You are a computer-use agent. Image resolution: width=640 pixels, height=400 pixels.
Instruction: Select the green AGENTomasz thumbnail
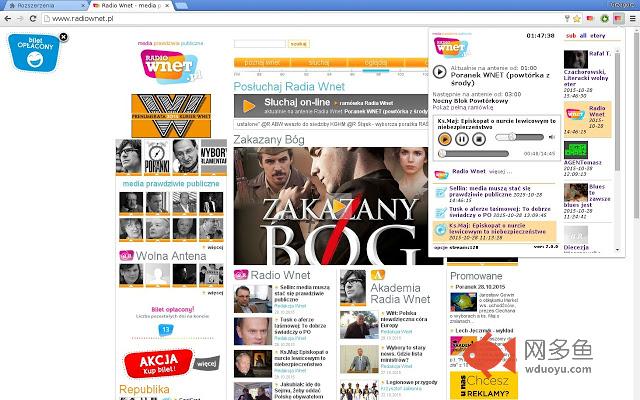pos(576,150)
